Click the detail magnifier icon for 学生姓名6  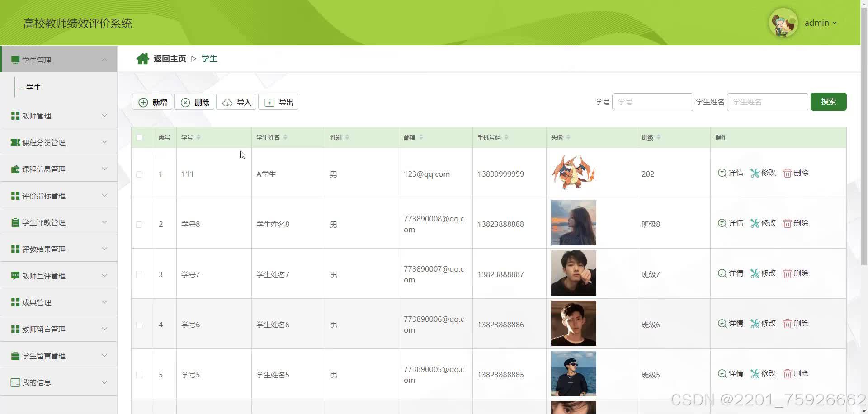coord(722,324)
